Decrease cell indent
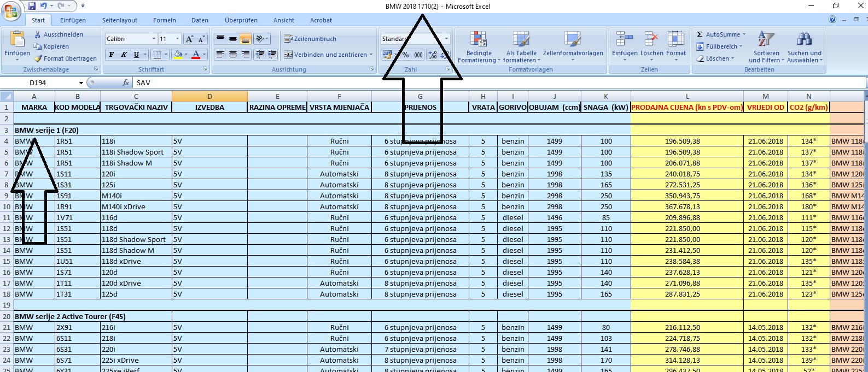Image resolution: width=868 pixels, height=372 pixels. click(260, 55)
